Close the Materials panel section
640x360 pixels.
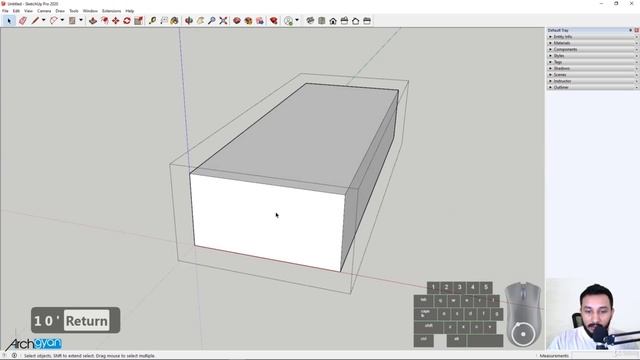click(x=637, y=43)
